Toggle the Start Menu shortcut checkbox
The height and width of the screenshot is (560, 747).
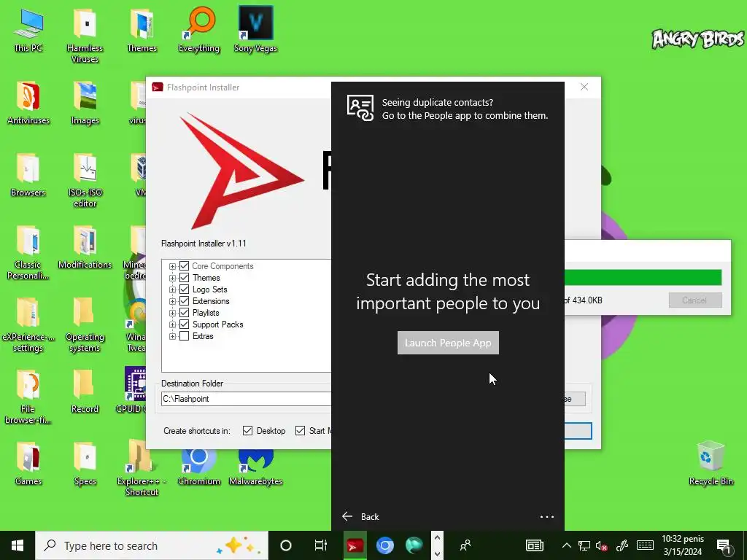coord(300,430)
